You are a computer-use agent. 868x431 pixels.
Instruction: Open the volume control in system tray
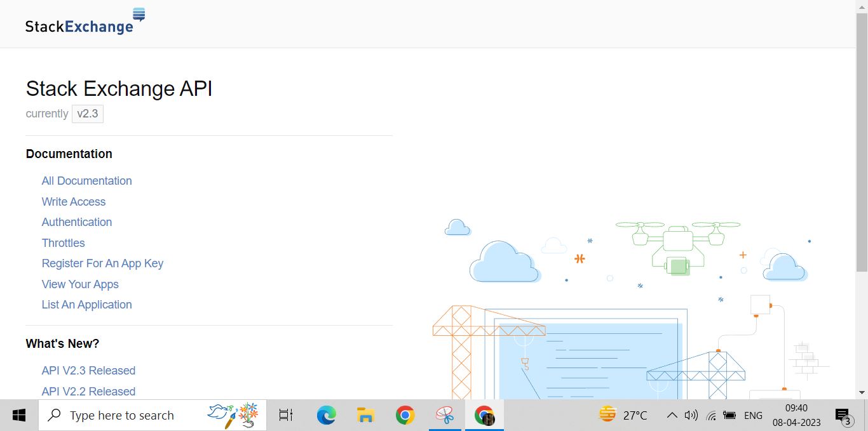click(691, 415)
